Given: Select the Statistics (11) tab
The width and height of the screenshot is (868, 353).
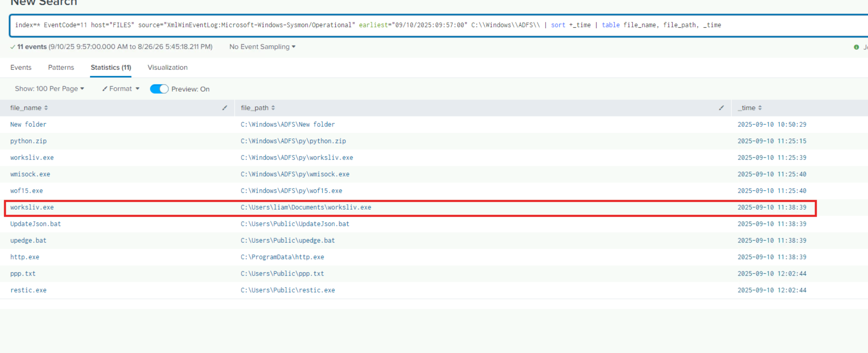Looking at the screenshot, I should (x=111, y=68).
